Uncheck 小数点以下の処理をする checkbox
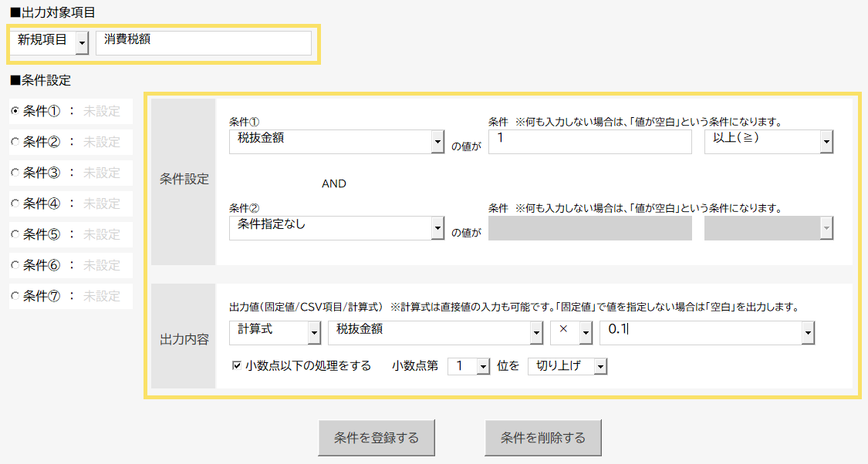Viewport: 868px width, 464px height. 237,366
